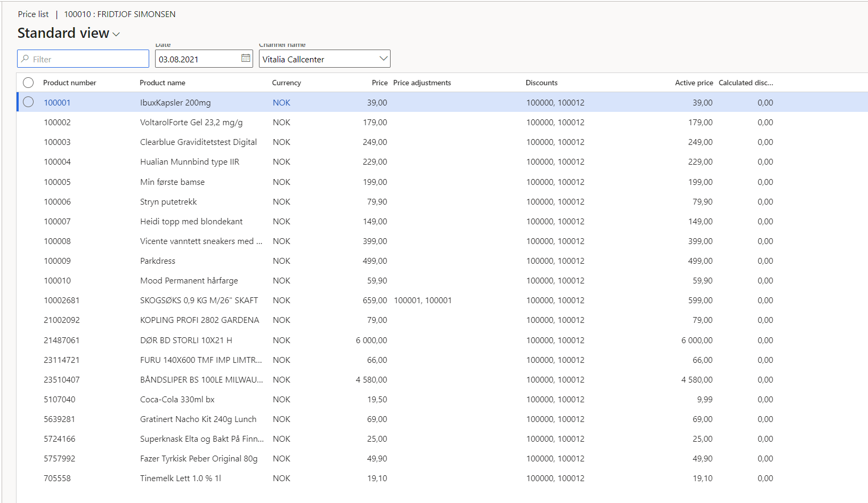
Task: Sort by Product name column header
Action: 163,83
